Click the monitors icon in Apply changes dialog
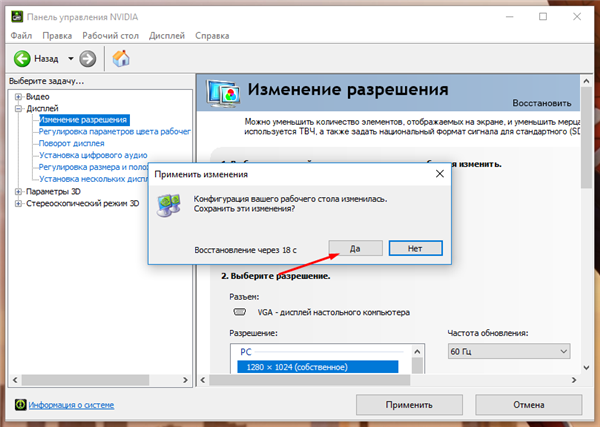 click(x=168, y=205)
